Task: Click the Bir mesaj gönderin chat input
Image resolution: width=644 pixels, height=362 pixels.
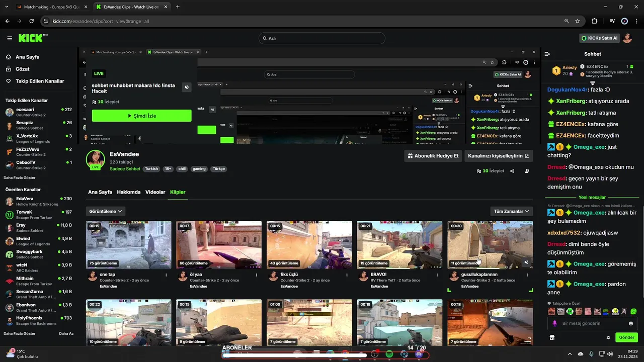Action: coord(592,323)
